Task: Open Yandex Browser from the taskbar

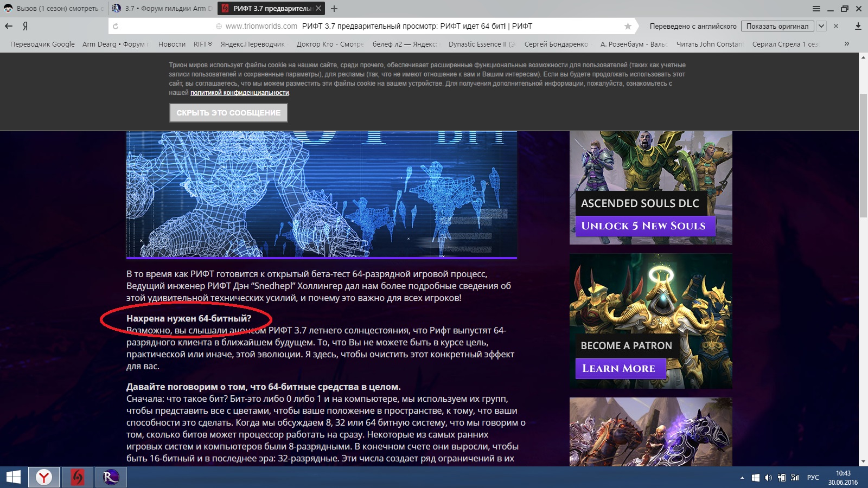Action: 44,477
